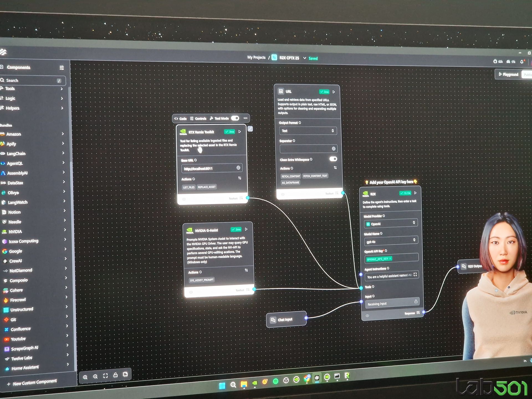This screenshot has height=399, width=532.
Task: Open File Explorer from taskbar
Action: 244,384
